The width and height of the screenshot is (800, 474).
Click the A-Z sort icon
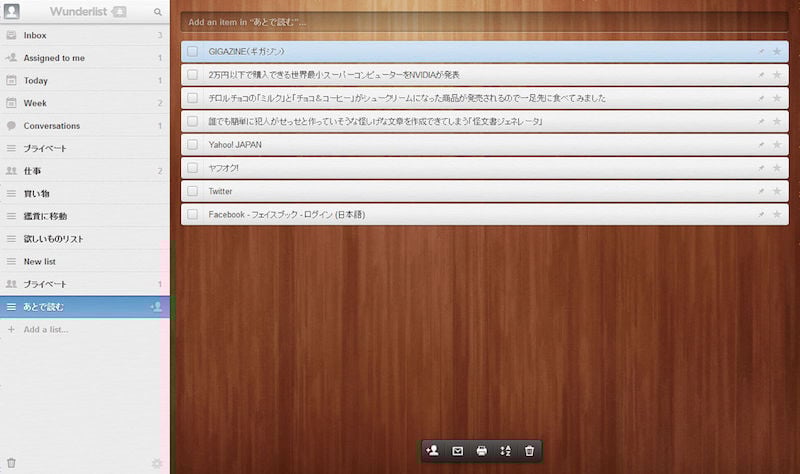pos(505,451)
